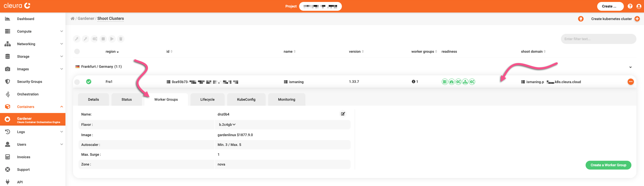Select the Fra1 cluster row checkbox

coord(77,82)
